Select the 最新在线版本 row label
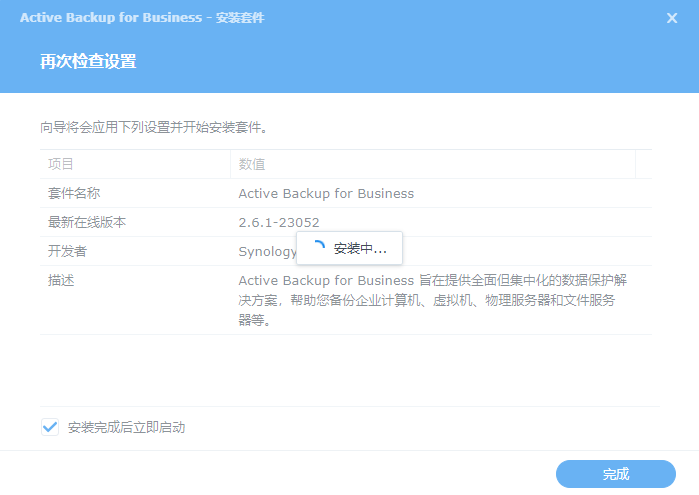699x495 pixels. [87, 222]
